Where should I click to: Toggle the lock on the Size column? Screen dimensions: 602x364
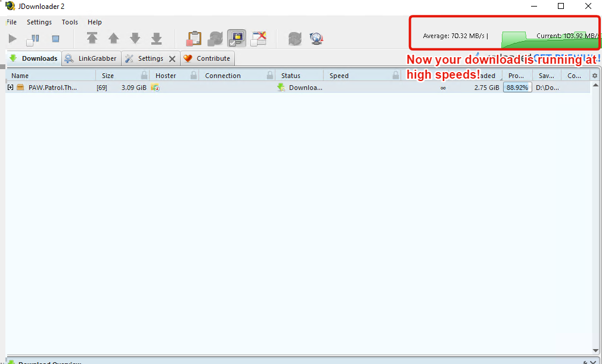tap(144, 75)
